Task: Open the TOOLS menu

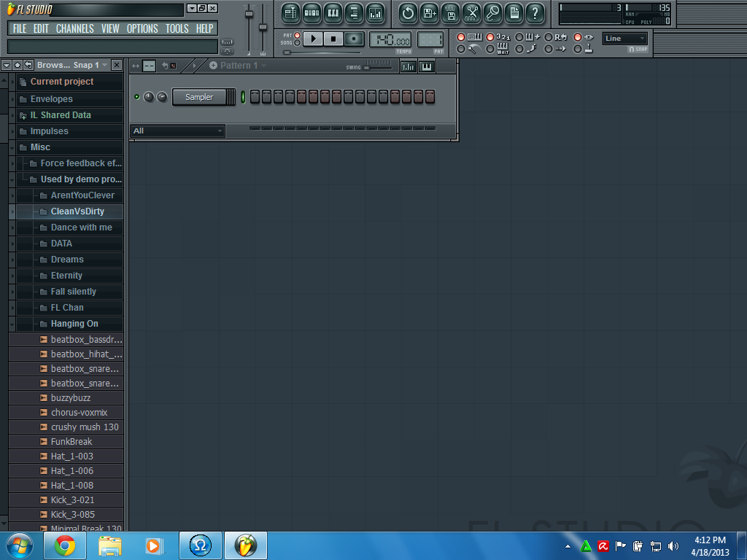Action: (177, 28)
